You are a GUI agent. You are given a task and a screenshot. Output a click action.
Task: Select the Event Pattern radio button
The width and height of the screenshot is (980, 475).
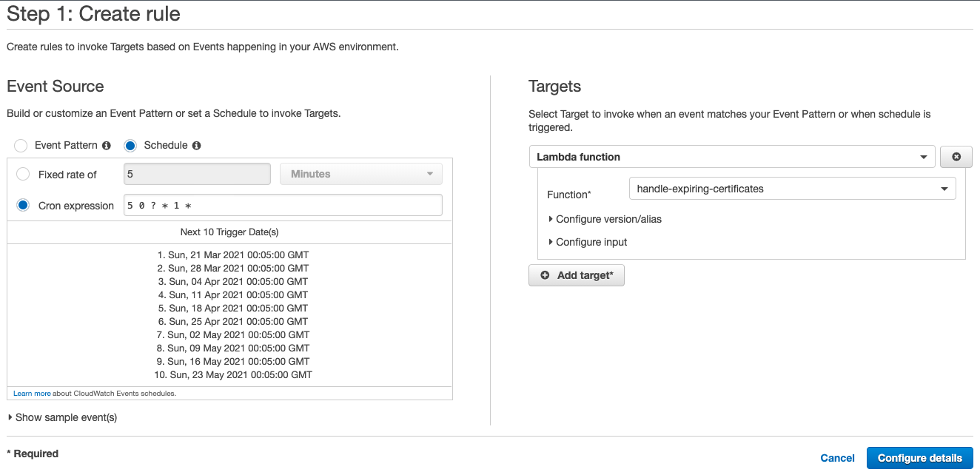(20, 145)
